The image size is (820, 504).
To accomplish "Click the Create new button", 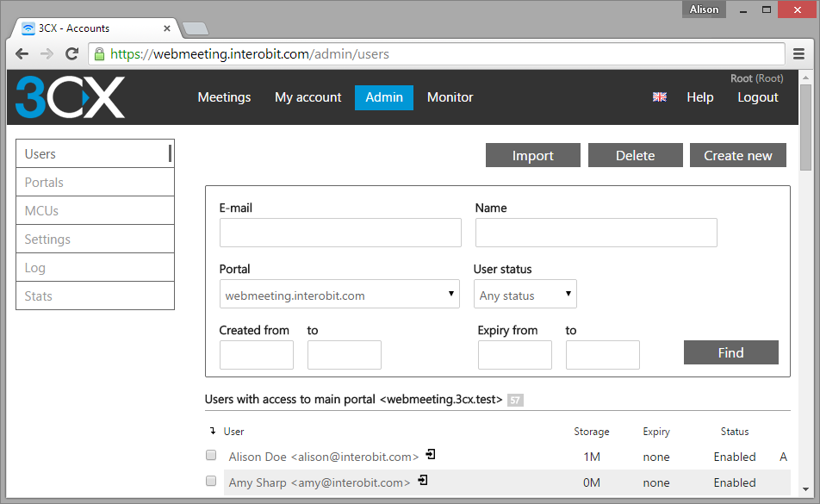I will click(x=738, y=155).
